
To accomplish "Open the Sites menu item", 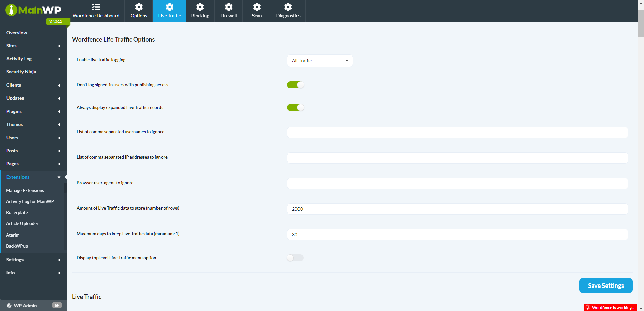I will (x=11, y=46).
